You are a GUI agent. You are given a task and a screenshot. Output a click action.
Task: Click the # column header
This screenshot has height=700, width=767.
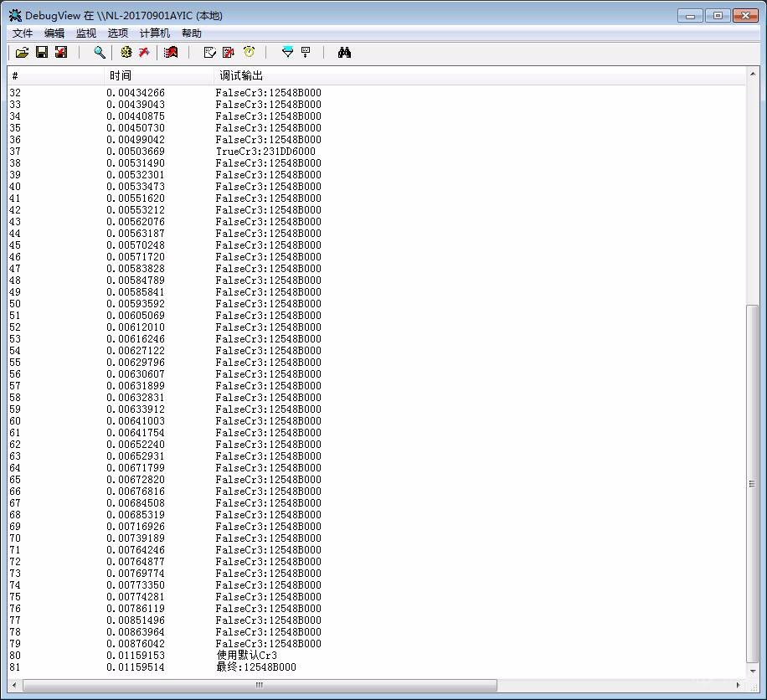[x=56, y=76]
